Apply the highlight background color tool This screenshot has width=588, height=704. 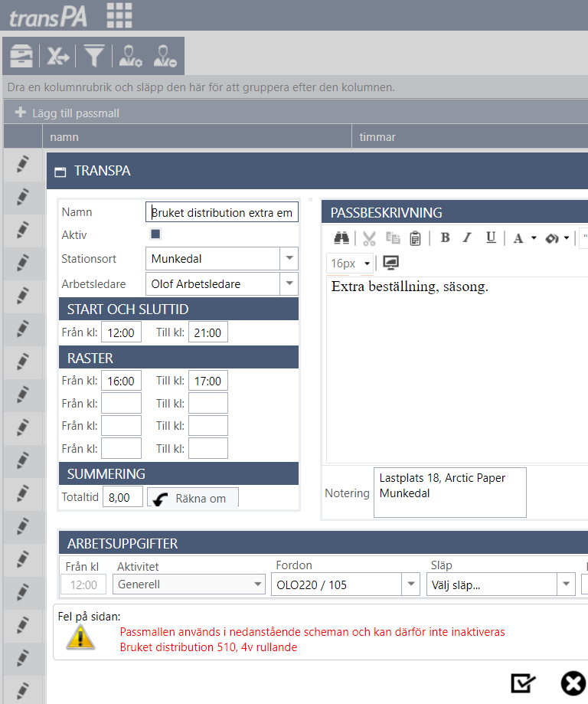(x=552, y=238)
